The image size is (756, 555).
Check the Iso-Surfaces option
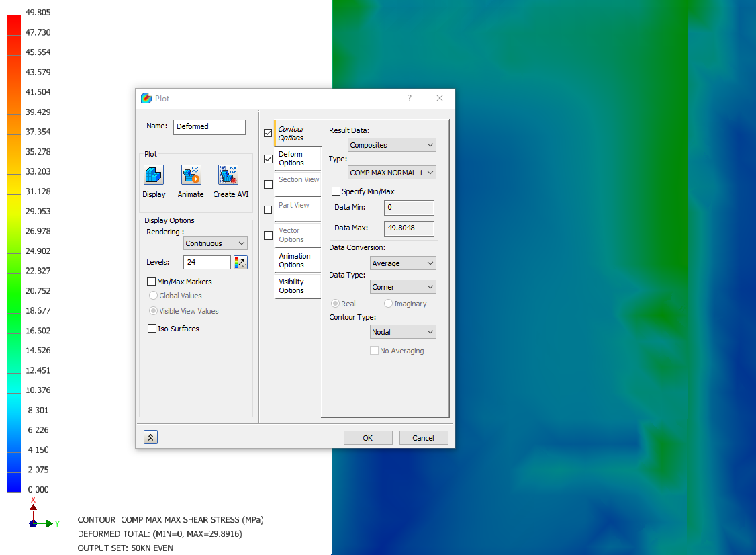tap(151, 328)
